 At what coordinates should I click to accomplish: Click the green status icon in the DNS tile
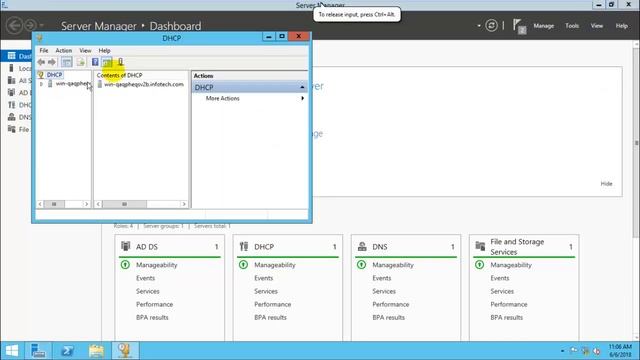(362, 265)
